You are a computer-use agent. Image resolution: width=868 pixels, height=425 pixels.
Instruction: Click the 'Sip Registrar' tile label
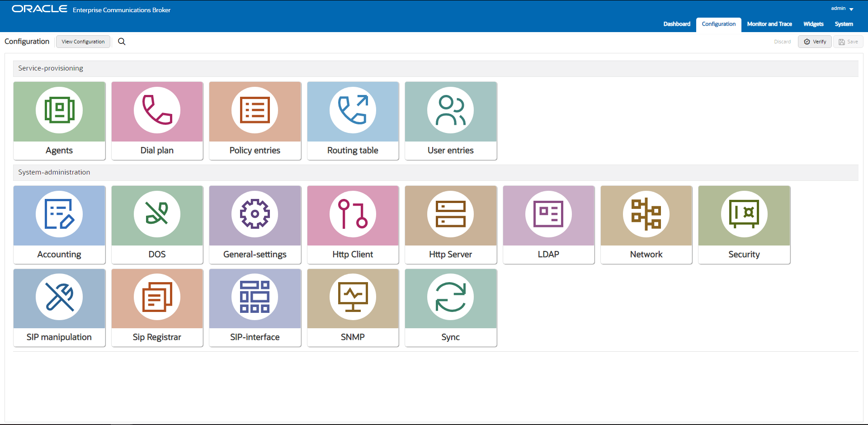[x=157, y=337]
